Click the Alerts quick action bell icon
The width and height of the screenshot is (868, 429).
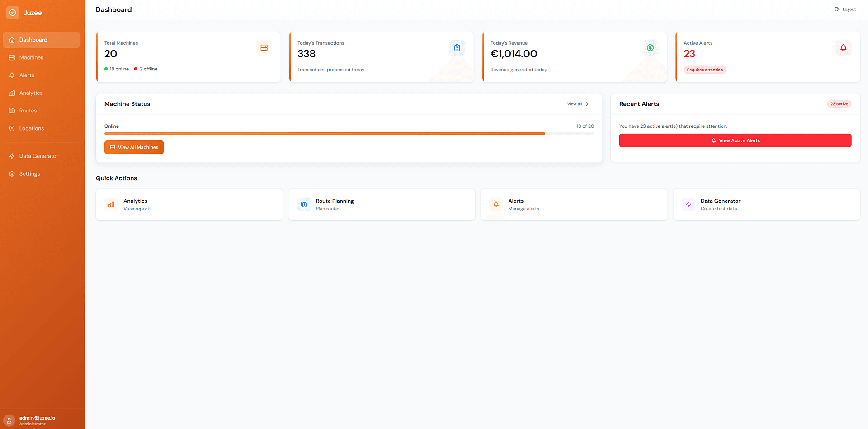click(496, 205)
